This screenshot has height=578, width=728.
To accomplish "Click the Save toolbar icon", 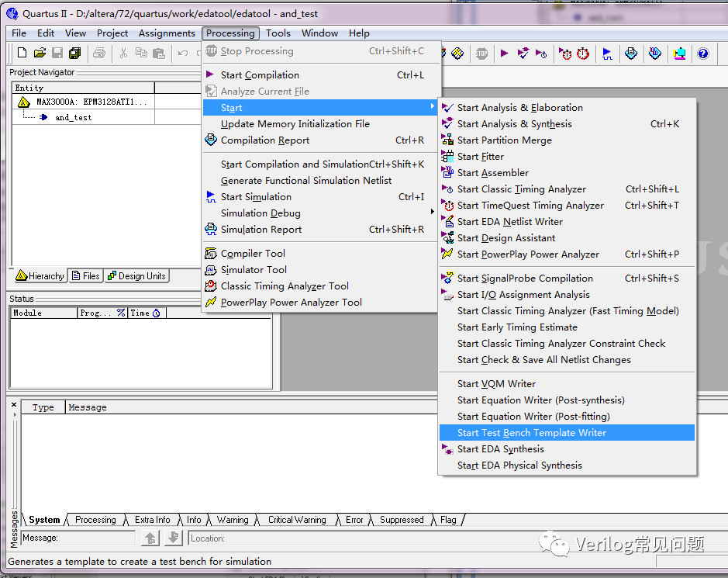I will (x=57, y=53).
